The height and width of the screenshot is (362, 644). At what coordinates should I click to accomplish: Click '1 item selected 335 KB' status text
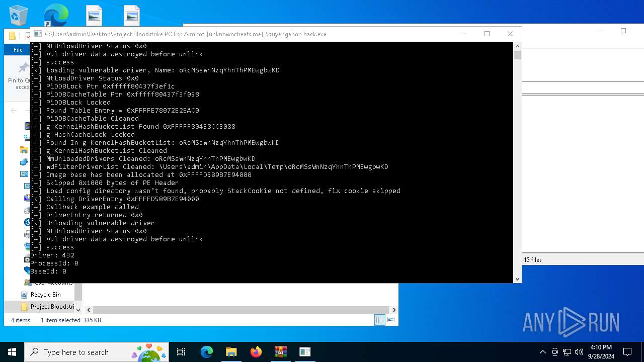coord(71,320)
